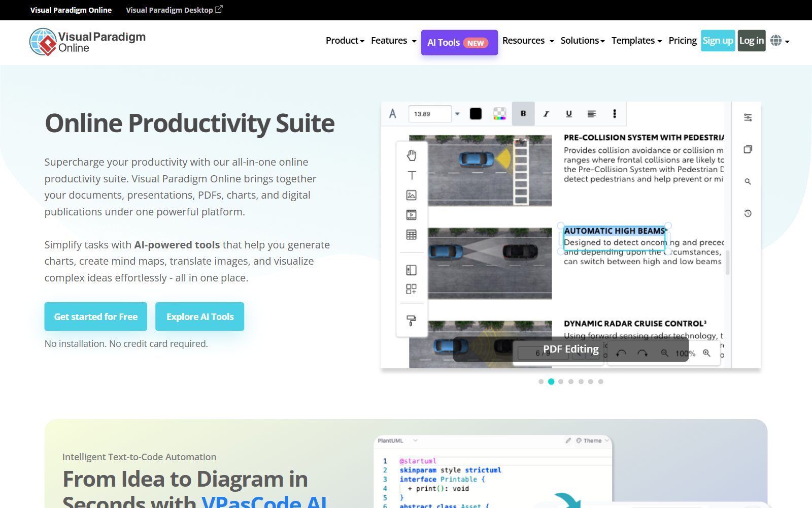Screen dimensions: 812x508
Task: Select the image insert tool icon
Action: [412, 195]
